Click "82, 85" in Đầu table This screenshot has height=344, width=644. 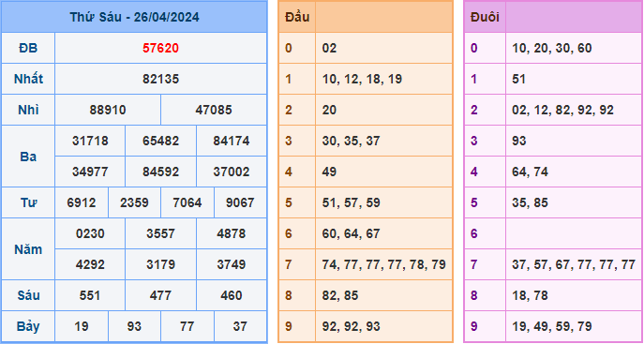[340, 295]
